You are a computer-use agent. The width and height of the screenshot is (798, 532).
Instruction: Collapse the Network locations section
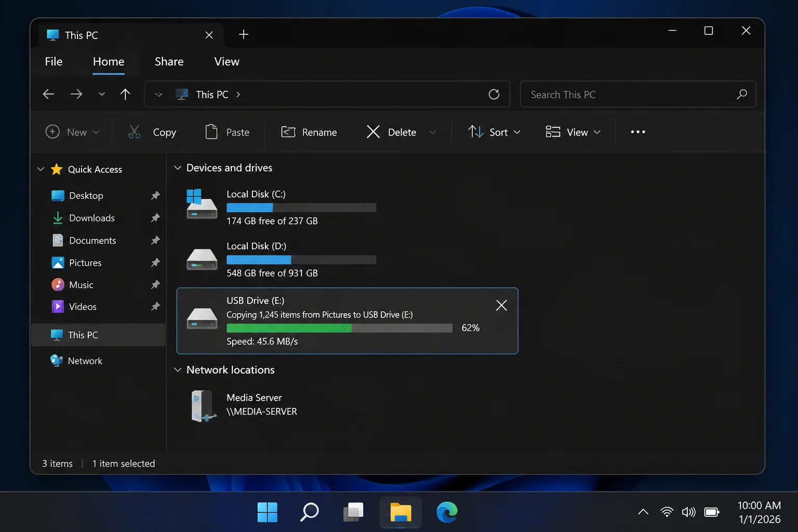pyautogui.click(x=178, y=370)
